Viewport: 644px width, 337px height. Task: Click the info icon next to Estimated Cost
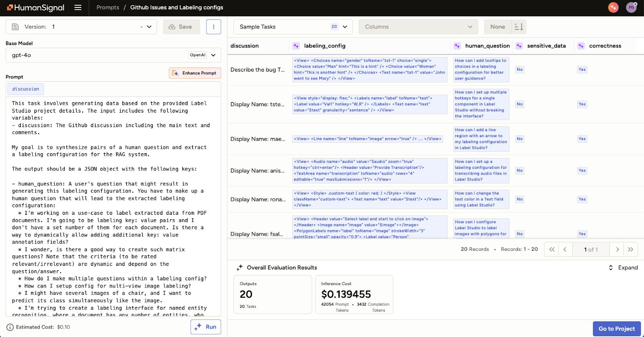click(x=10, y=327)
